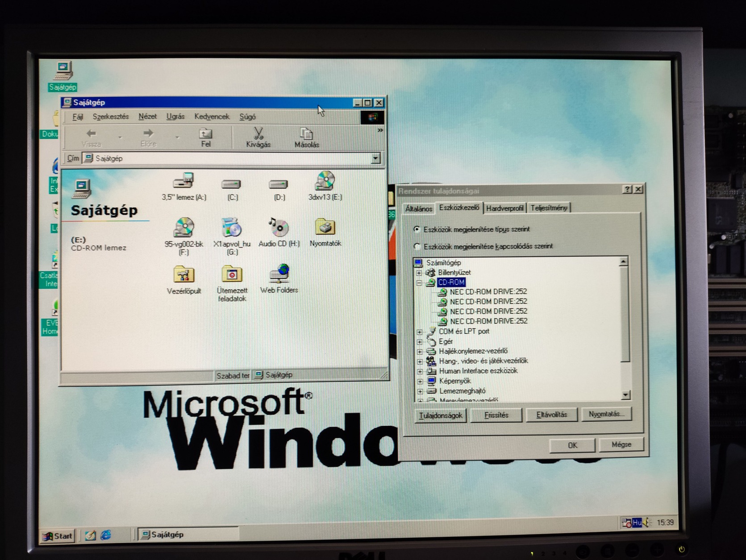
Task: Open the Ütemezett feladatok folder
Action: (x=232, y=284)
